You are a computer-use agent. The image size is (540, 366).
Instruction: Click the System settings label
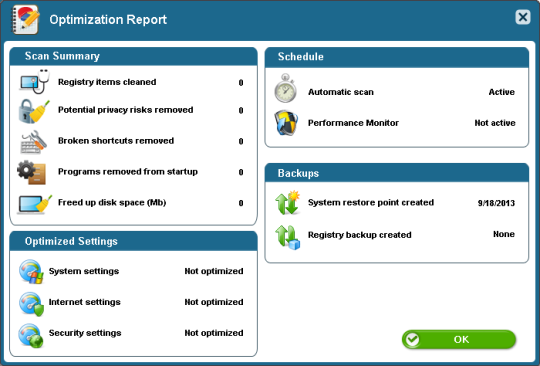click(x=84, y=271)
